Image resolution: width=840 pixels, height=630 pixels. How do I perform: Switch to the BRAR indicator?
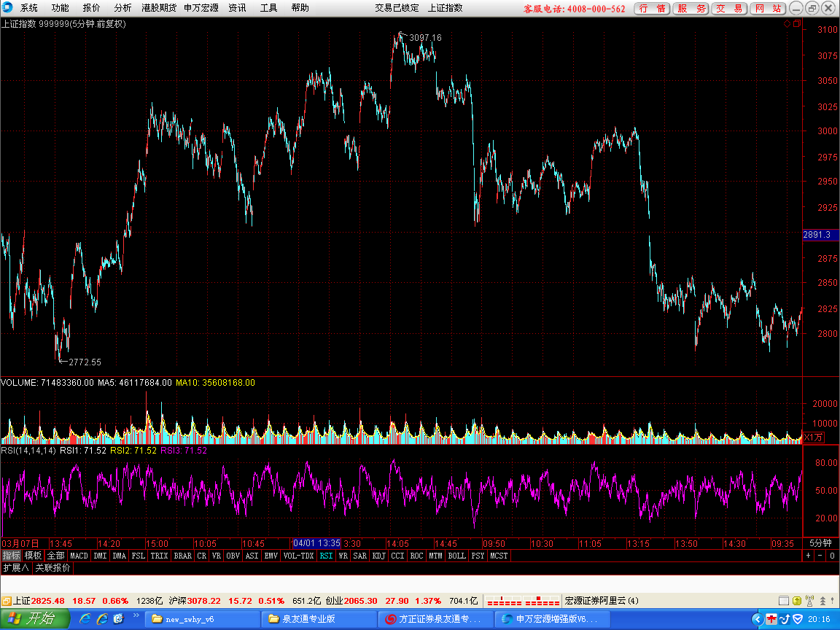click(x=183, y=556)
